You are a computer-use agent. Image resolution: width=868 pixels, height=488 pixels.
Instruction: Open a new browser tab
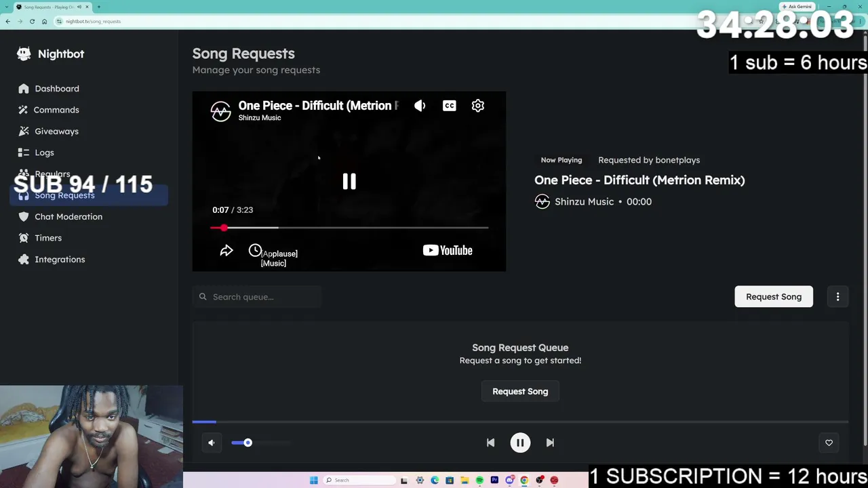pyautogui.click(x=99, y=7)
